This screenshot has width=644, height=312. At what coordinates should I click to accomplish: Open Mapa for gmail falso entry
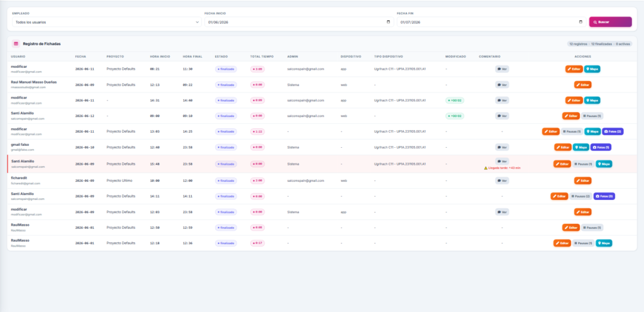click(581, 147)
